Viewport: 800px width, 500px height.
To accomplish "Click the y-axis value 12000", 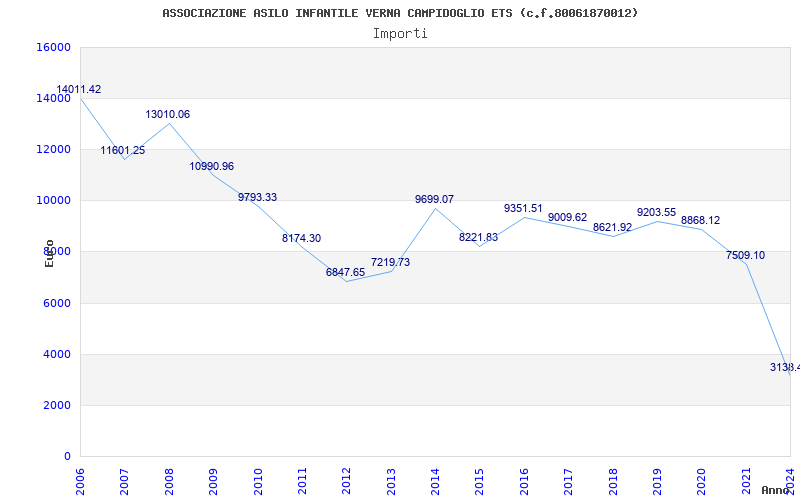I will coord(53,149).
